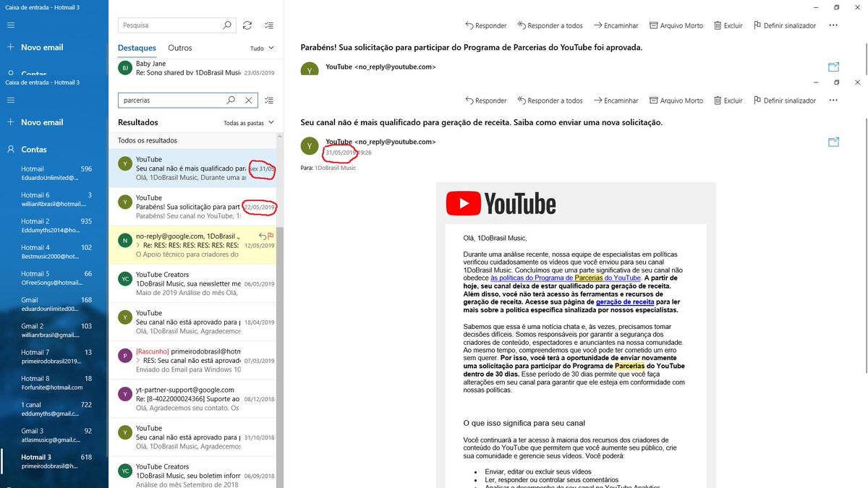Open the hamburger menu in the front window
868x488 pixels.
point(11,100)
